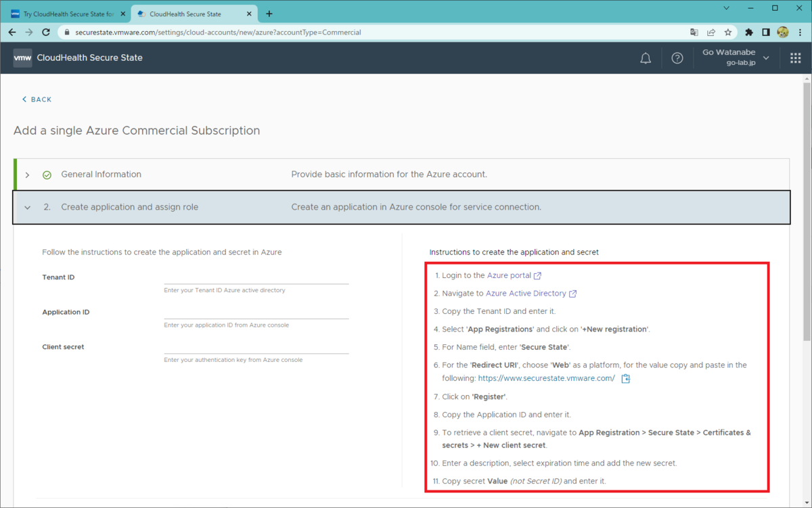Close the Try CloudHealth Secure State tab
Screen dimensions: 812x508
(122, 14)
